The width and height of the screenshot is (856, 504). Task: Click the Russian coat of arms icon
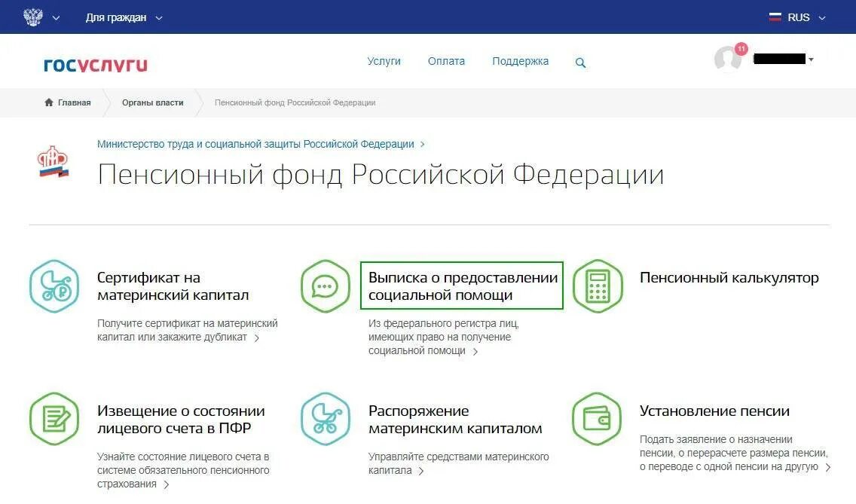(x=33, y=17)
